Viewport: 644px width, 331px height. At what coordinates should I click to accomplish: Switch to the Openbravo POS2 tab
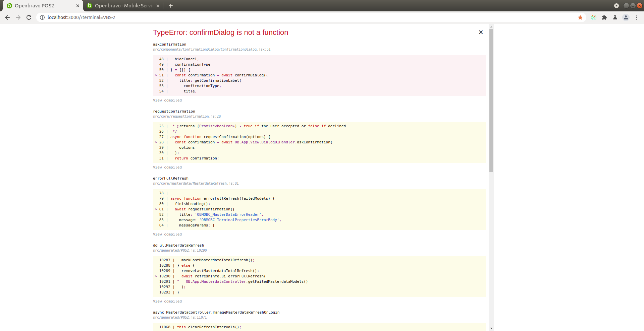37,6
